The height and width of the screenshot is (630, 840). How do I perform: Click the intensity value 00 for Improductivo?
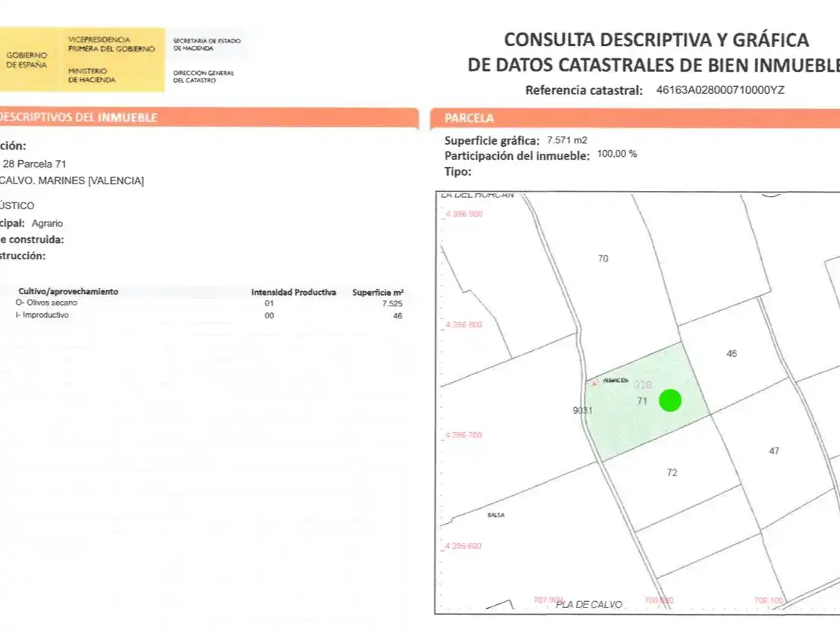[269, 316]
